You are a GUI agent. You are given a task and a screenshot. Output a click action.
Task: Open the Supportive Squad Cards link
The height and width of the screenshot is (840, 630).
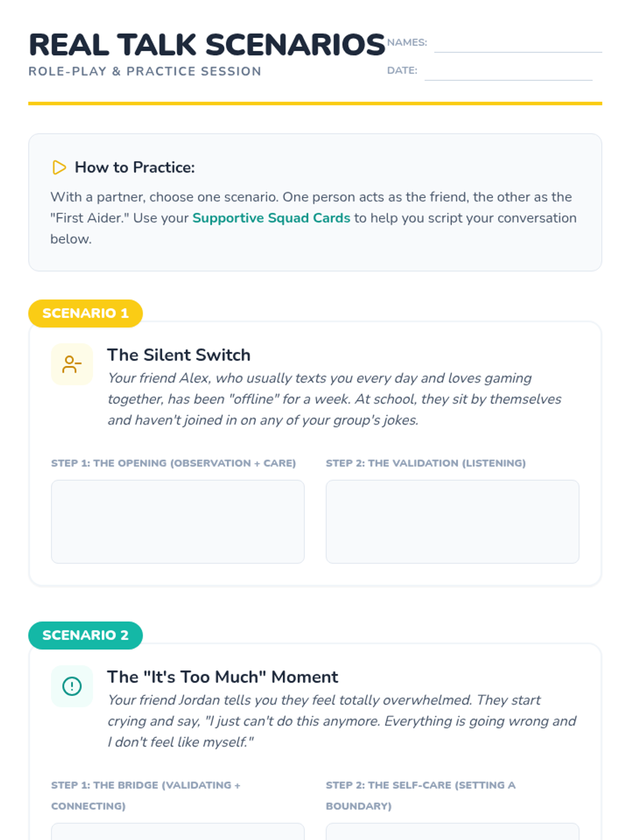(271, 218)
